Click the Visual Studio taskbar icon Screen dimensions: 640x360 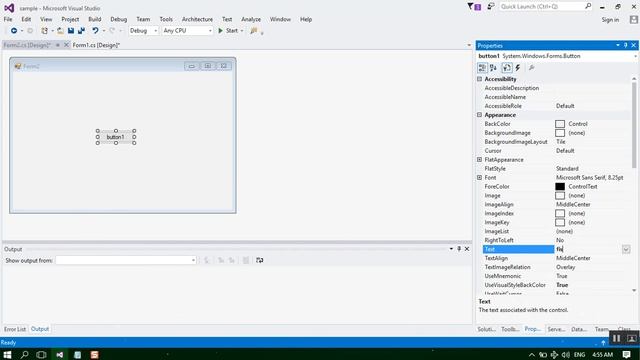(x=60, y=354)
